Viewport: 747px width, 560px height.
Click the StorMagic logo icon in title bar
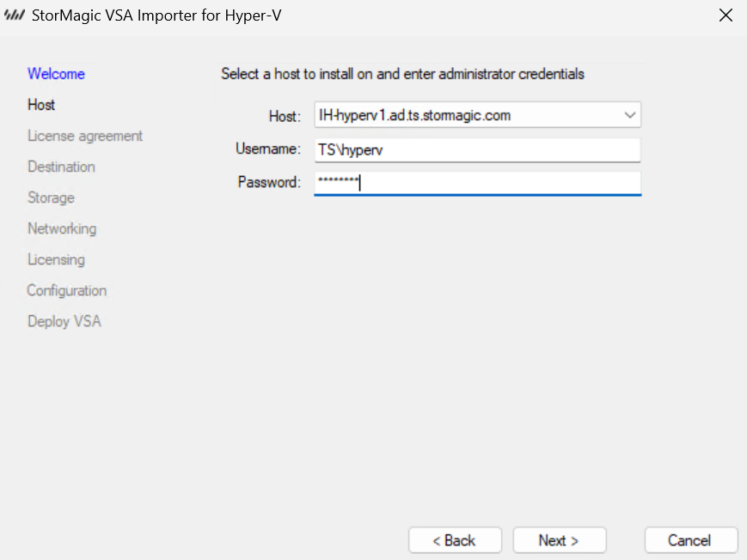pos(15,15)
